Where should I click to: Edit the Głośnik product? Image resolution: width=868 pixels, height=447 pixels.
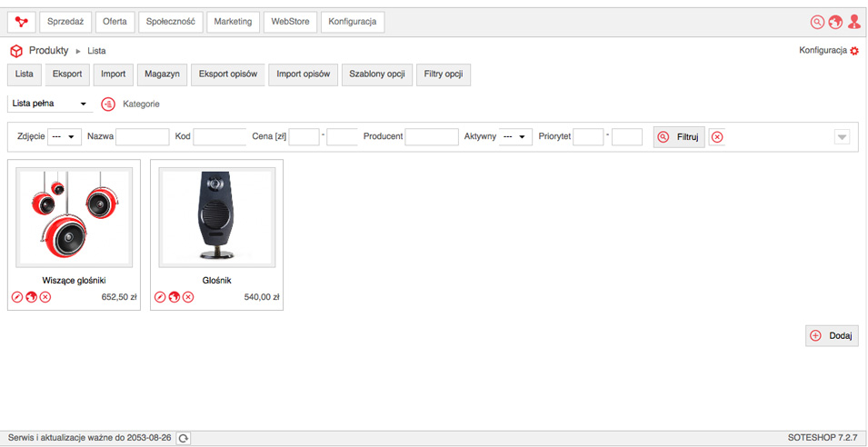[160, 297]
